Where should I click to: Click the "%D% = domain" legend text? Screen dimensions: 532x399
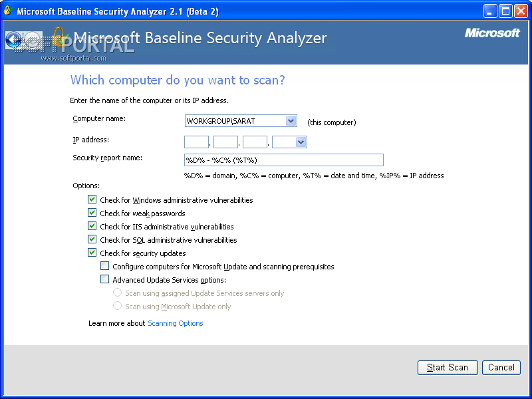210,176
